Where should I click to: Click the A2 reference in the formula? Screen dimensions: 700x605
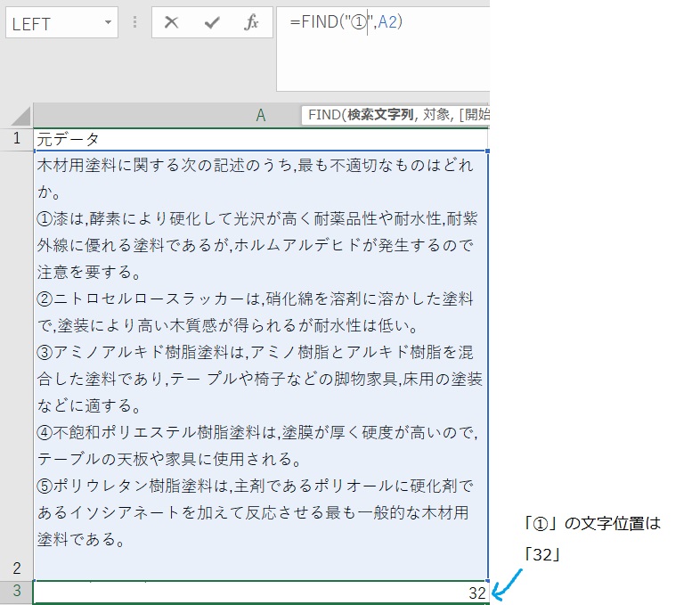coord(387,23)
